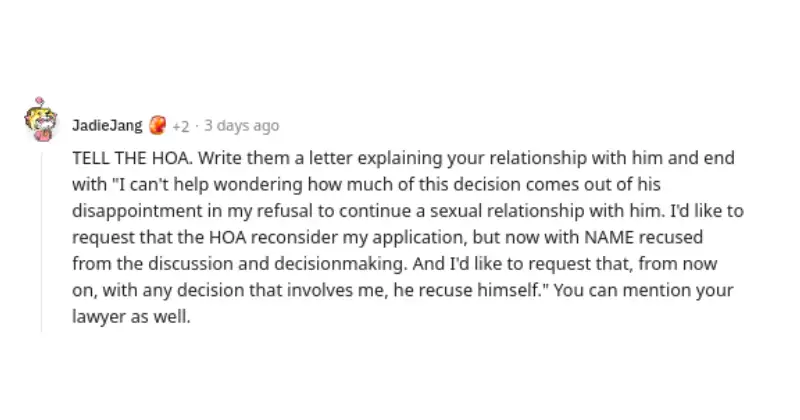
Task: Click the word "lawyer" in the last line
Action: [x=97, y=314]
